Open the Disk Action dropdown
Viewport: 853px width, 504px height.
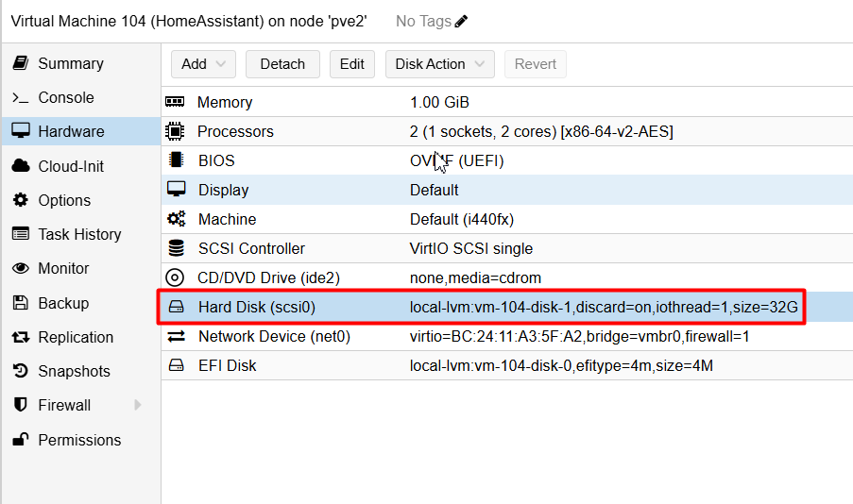[439, 64]
